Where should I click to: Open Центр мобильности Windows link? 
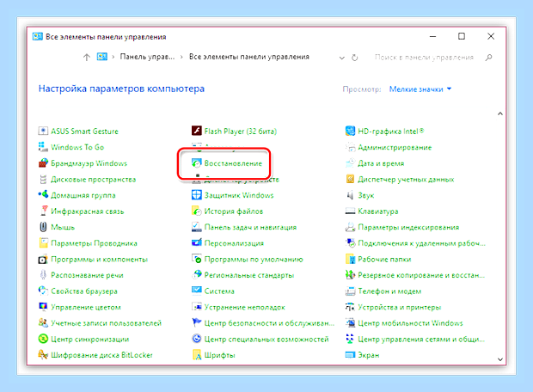410,323
